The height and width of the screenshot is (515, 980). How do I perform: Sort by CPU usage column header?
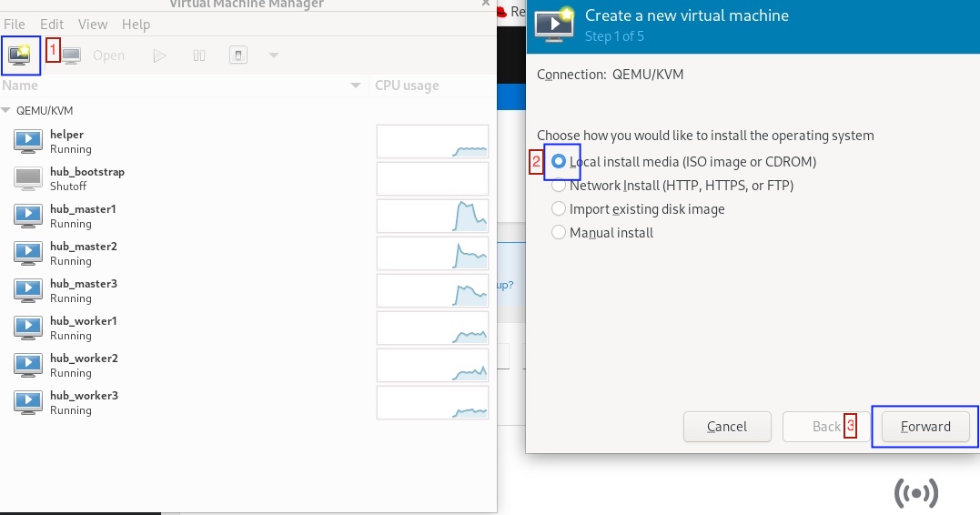click(x=407, y=85)
